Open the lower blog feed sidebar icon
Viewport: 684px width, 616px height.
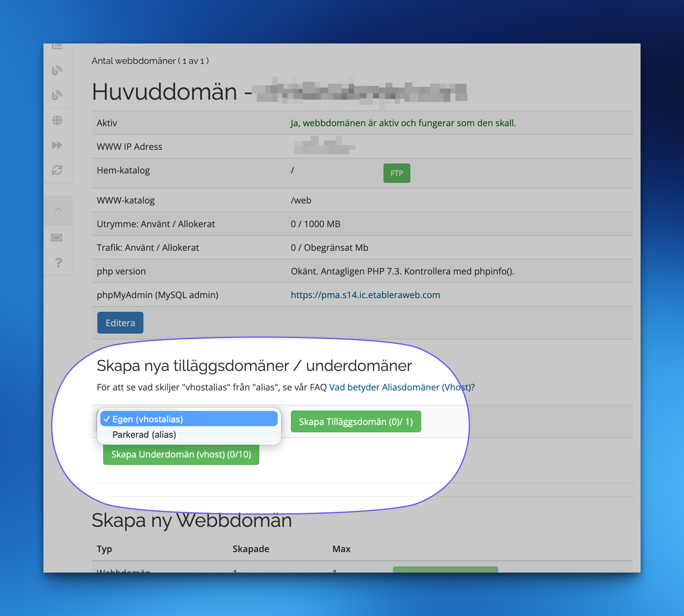(x=57, y=95)
